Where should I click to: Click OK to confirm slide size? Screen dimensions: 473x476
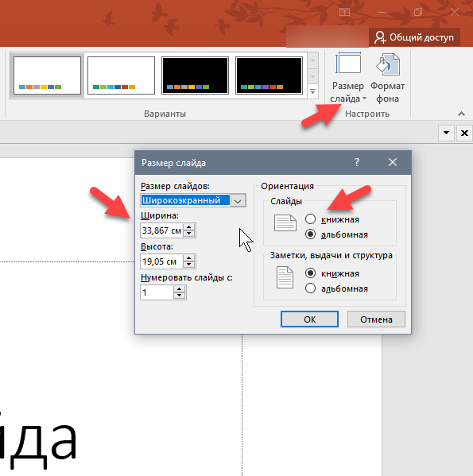point(309,319)
